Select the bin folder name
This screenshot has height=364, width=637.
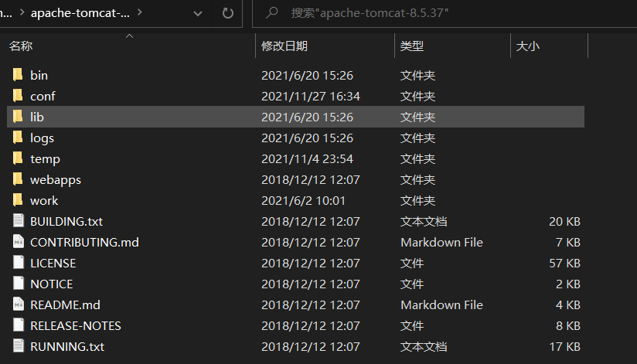point(39,75)
